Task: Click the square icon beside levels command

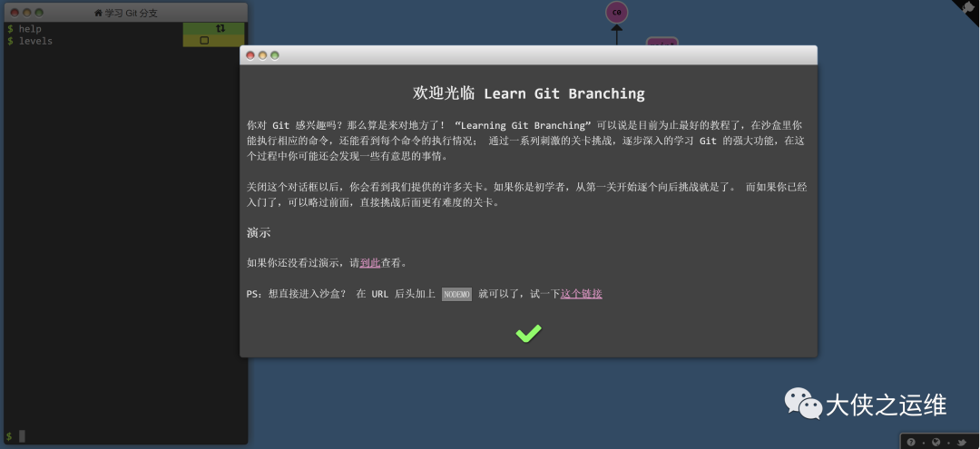Action: pos(204,41)
